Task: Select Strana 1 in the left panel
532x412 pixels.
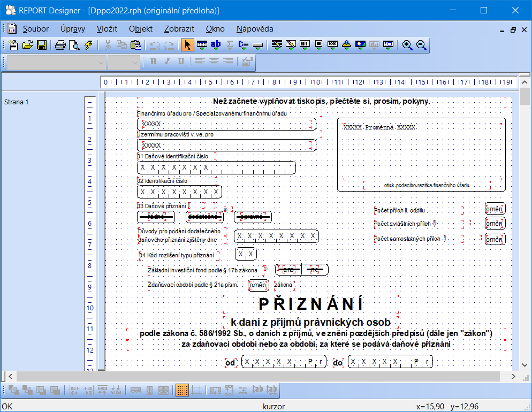Action: (16, 102)
